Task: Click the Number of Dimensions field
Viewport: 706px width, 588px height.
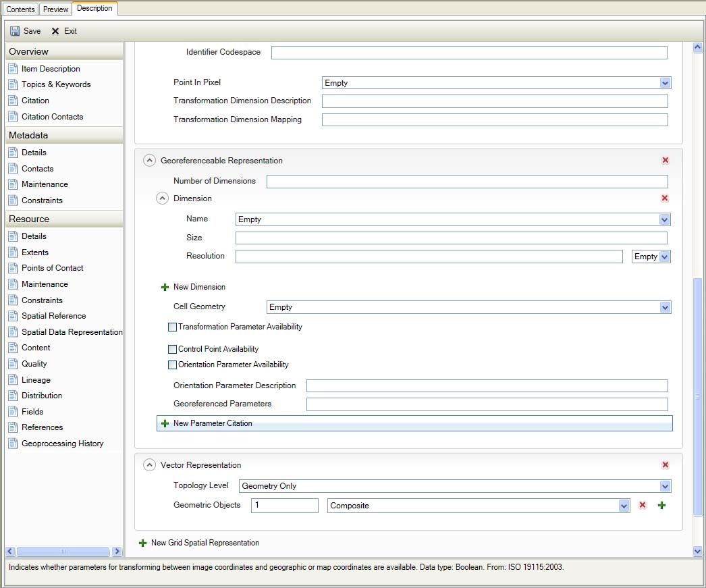Action: (x=467, y=181)
